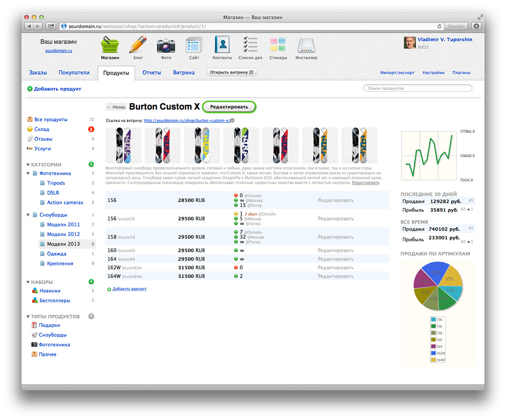Screen dimensions: 506x420
Task: Click the 162W blue legend swatch
Action: [x=433, y=353]
